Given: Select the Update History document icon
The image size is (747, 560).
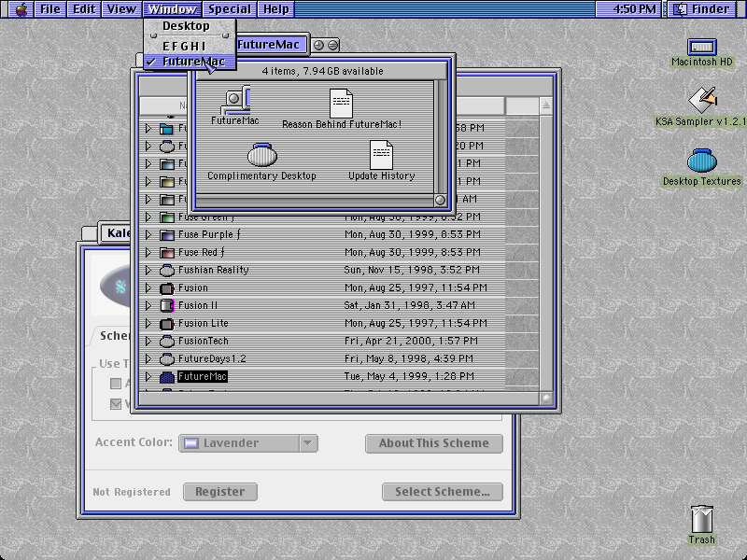Looking at the screenshot, I should tap(381, 155).
